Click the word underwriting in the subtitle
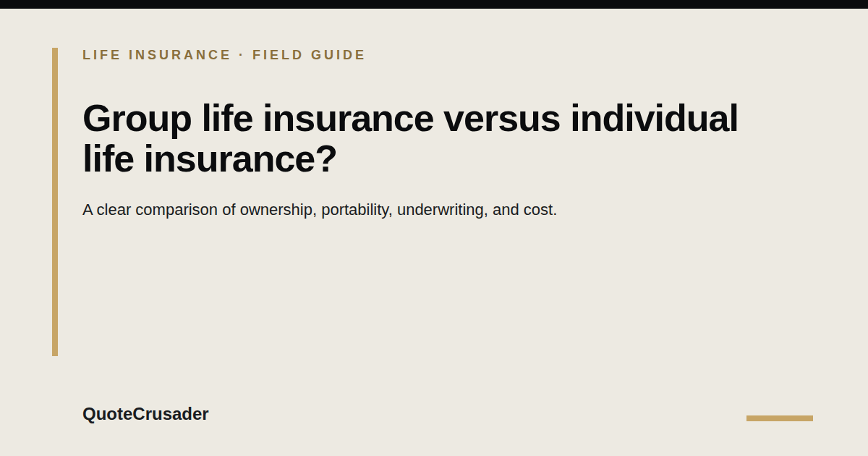868x456 pixels. (443, 210)
